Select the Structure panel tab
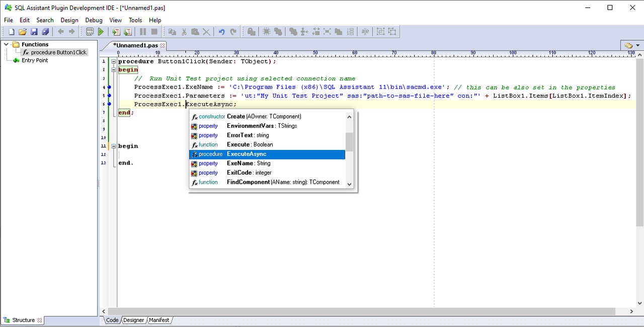This screenshot has height=327, width=644. (x=24, y=320)
